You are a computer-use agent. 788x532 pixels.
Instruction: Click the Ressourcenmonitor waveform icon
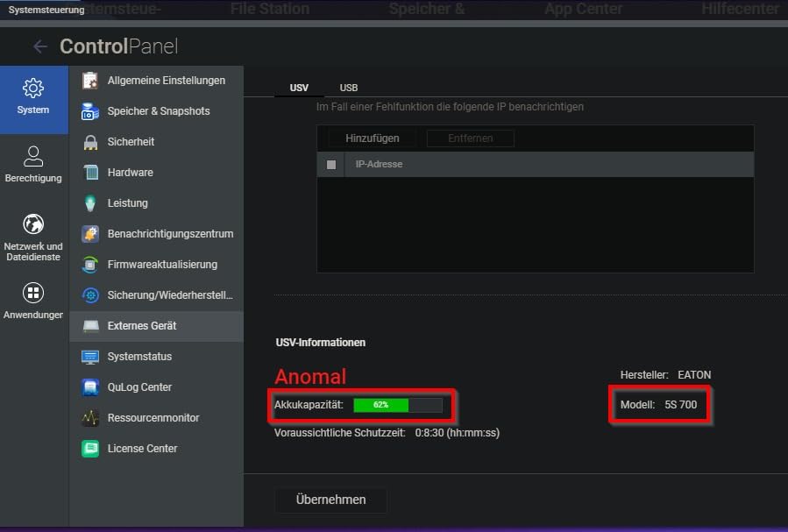[x=90, y=418]
